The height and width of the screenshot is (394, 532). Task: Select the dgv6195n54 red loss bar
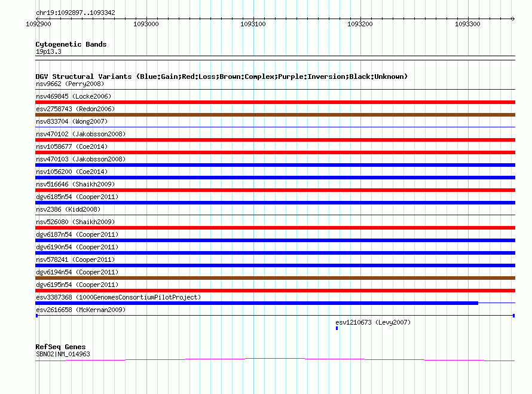pyautogui.click(x=275, y=291)
